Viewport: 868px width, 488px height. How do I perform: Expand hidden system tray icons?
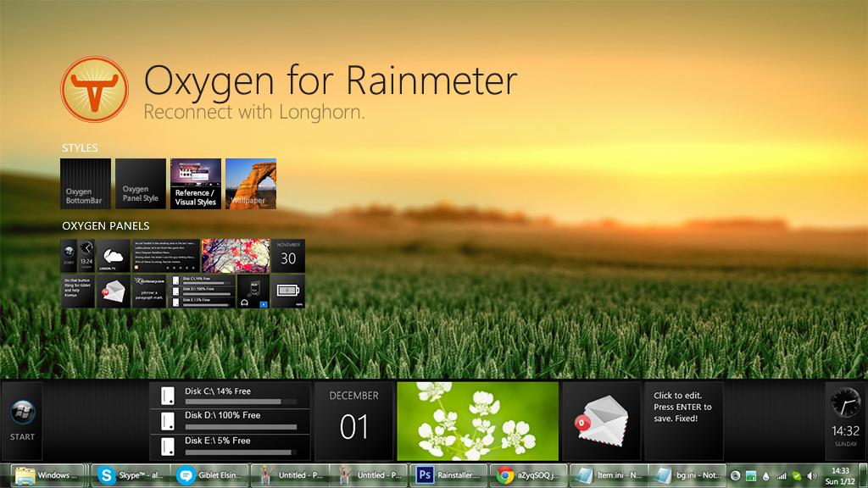tap(737, 474)
